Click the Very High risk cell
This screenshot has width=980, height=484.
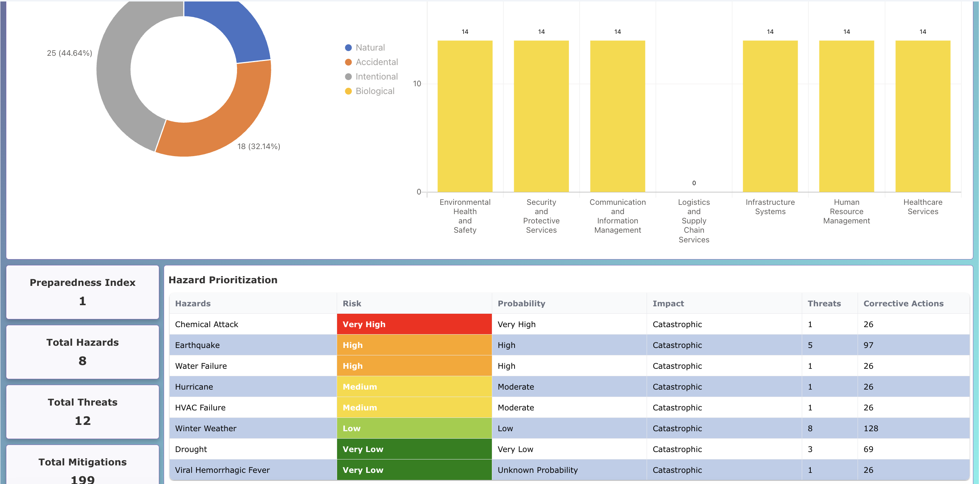414,324
